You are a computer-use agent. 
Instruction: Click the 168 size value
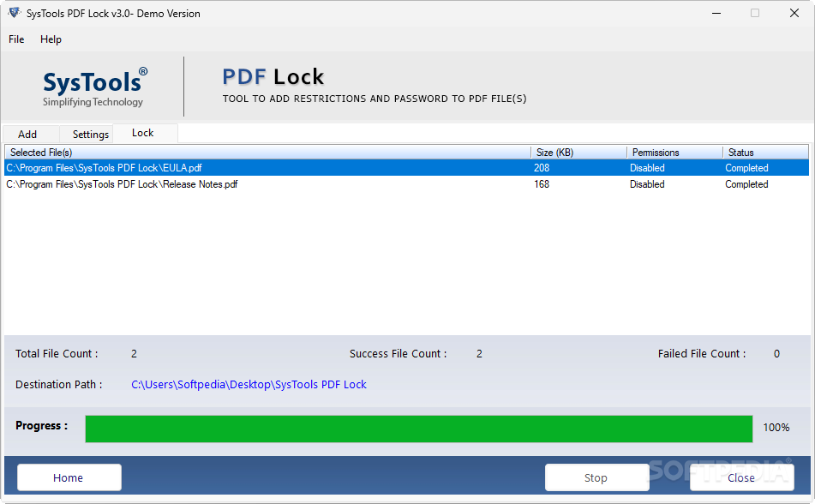coord(542,184)
